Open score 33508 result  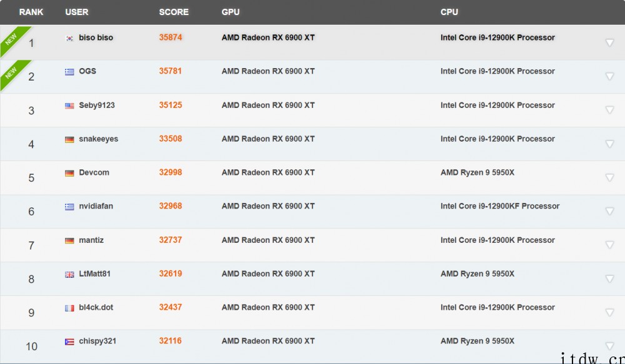[171, 139]
